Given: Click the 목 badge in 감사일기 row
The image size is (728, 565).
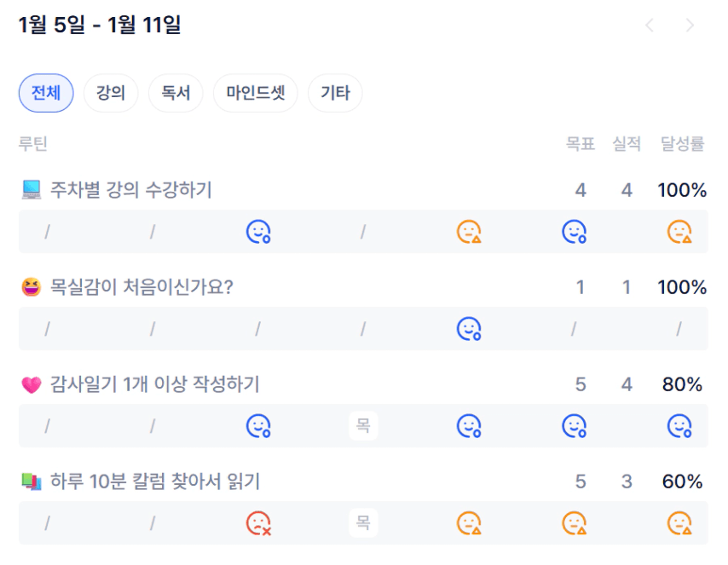Looking at the screenshot, I should pos(363,425).
